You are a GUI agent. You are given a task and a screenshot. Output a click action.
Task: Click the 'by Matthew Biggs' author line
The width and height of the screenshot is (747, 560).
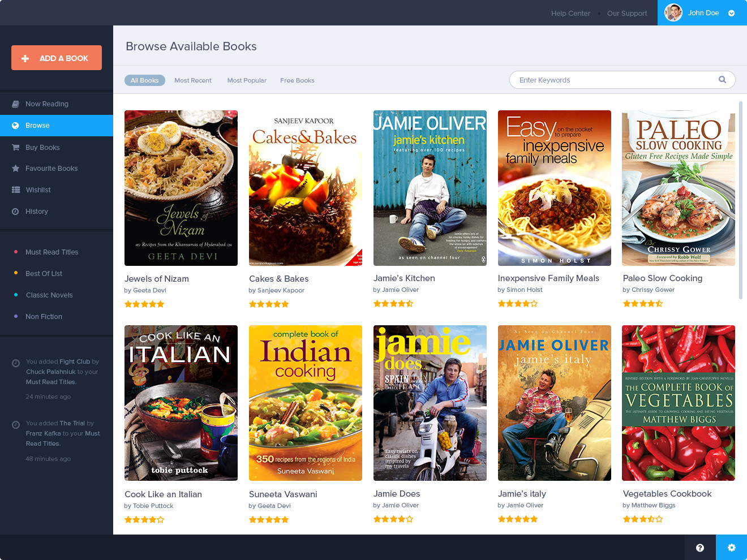pyautogui.click(x=649, y=505)
